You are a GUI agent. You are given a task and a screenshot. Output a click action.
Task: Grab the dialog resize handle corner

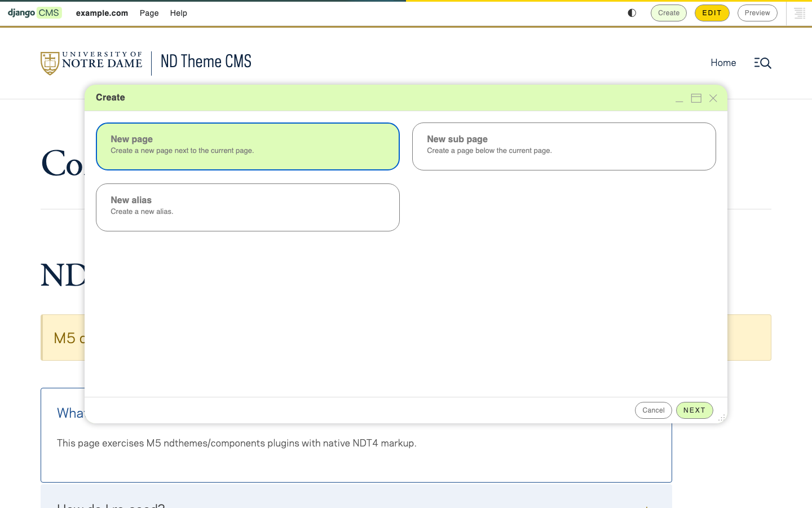point(721,418)
